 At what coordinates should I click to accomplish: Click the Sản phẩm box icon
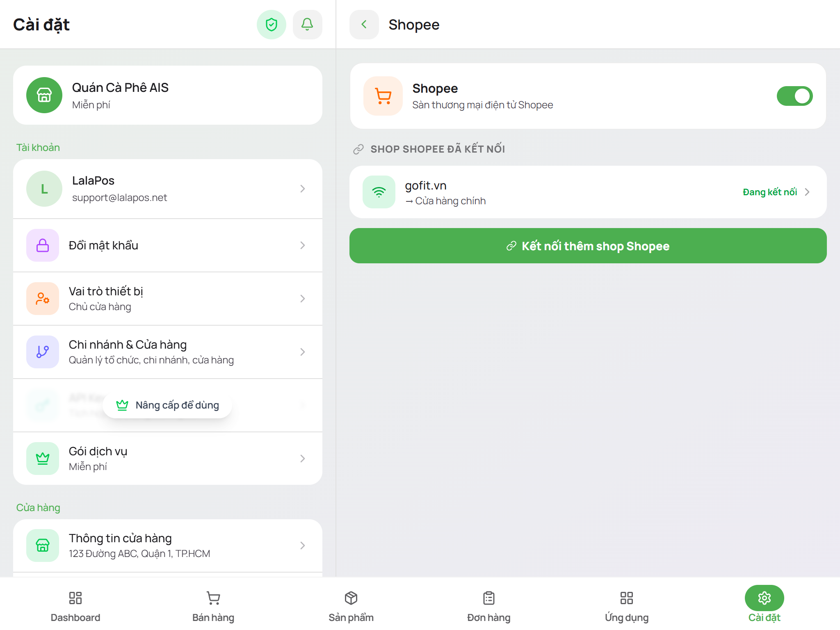coord(351,598)
